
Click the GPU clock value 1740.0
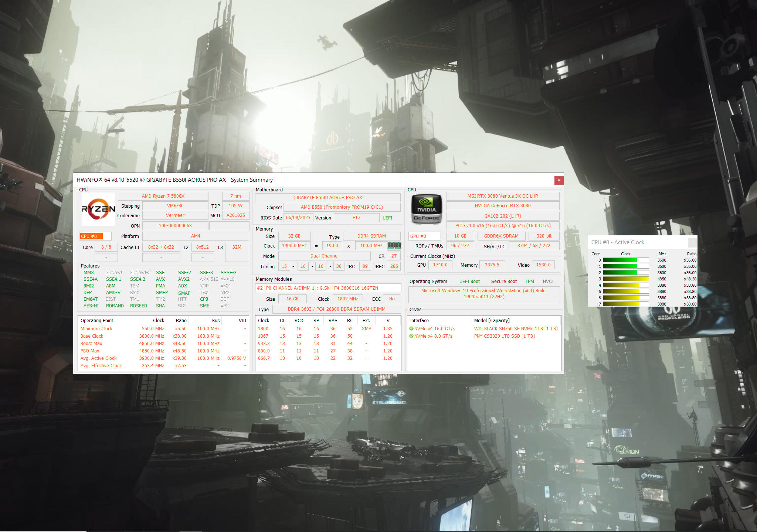[x=440, y=265]
